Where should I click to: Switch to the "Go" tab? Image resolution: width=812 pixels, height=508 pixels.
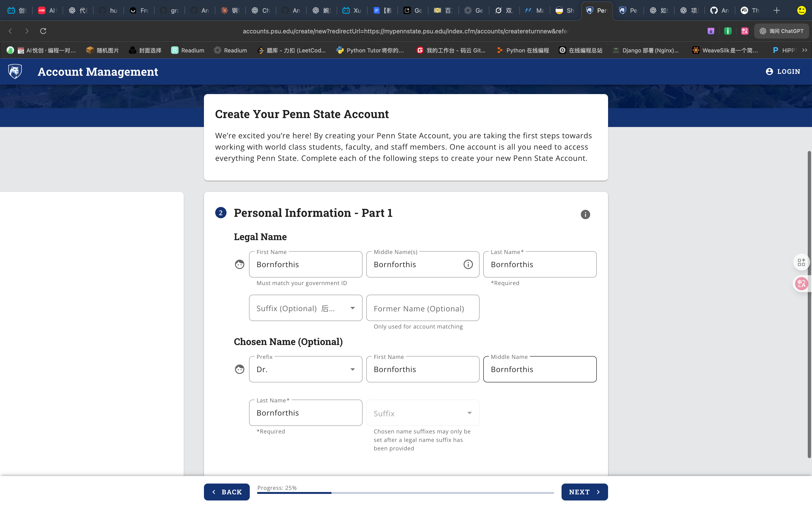click(x=413, y=10)
